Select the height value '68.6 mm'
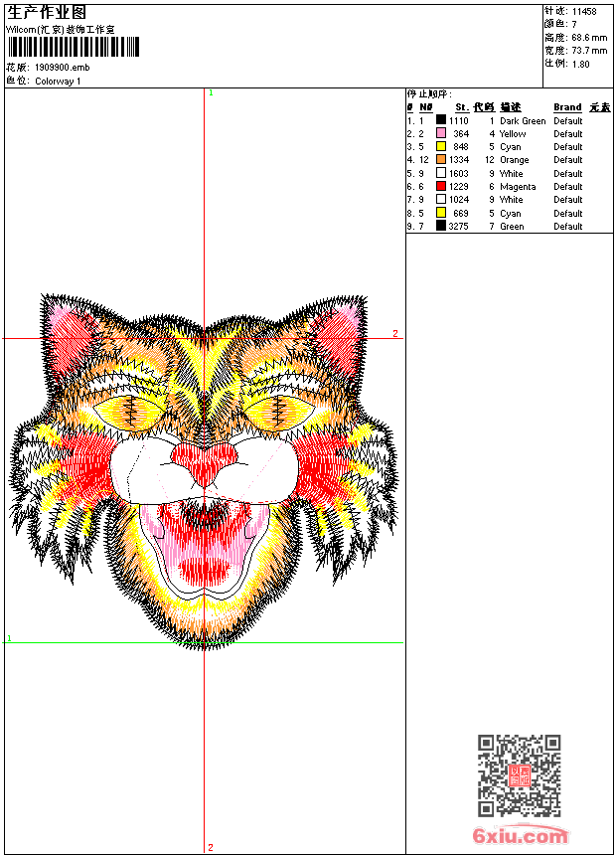616x855 pixels. click(x=589, y=38)
